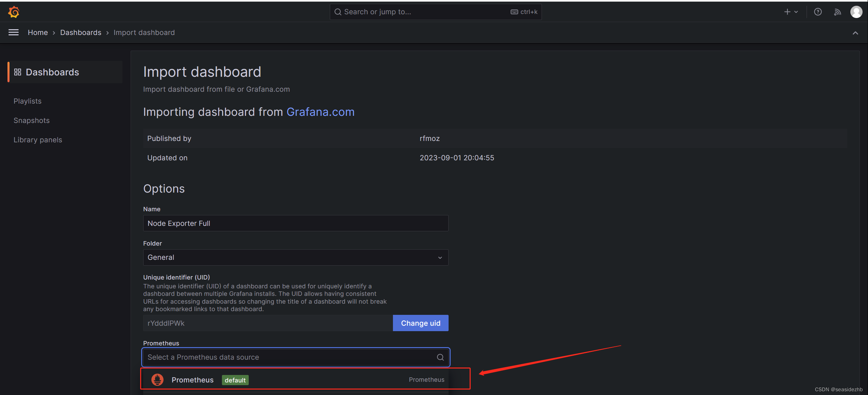Open the plus new-item menu
Viewport: 868px width, 395px height.
[791, 12]
